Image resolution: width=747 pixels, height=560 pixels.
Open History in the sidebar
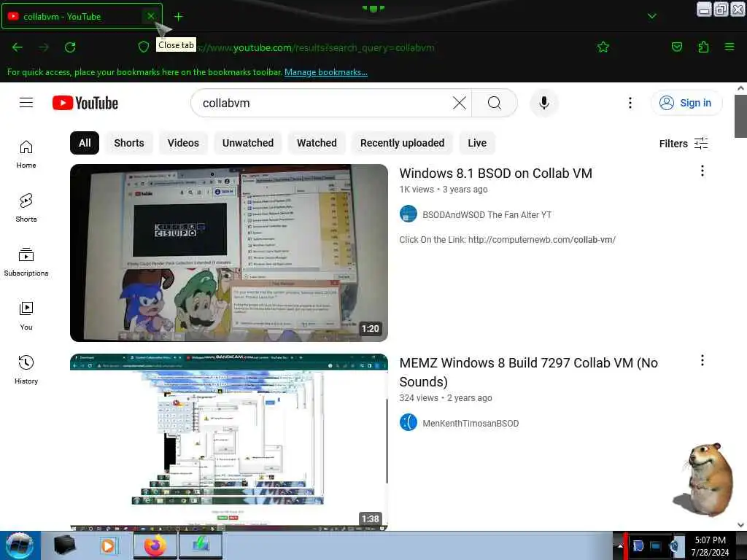pyautogui.click(x=26, y=370)
